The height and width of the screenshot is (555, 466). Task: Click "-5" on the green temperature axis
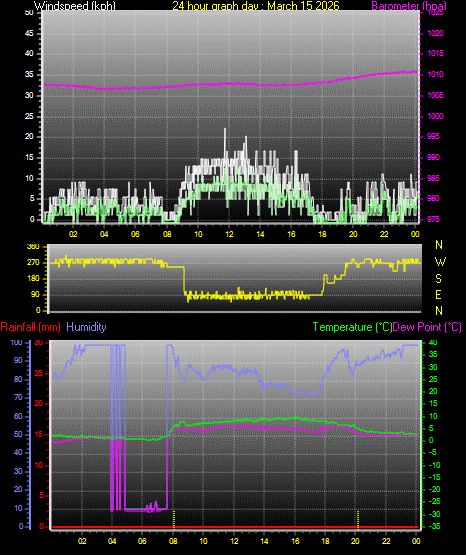click(432, 452)
